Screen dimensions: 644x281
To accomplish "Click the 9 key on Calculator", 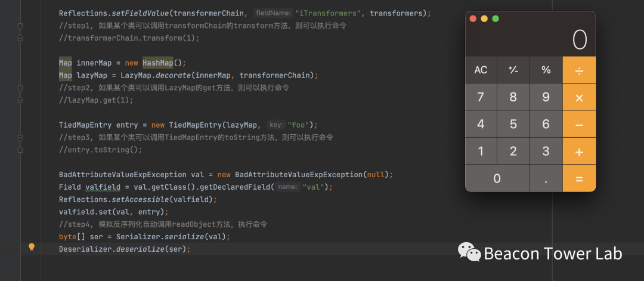I will [x=546, y=97].
